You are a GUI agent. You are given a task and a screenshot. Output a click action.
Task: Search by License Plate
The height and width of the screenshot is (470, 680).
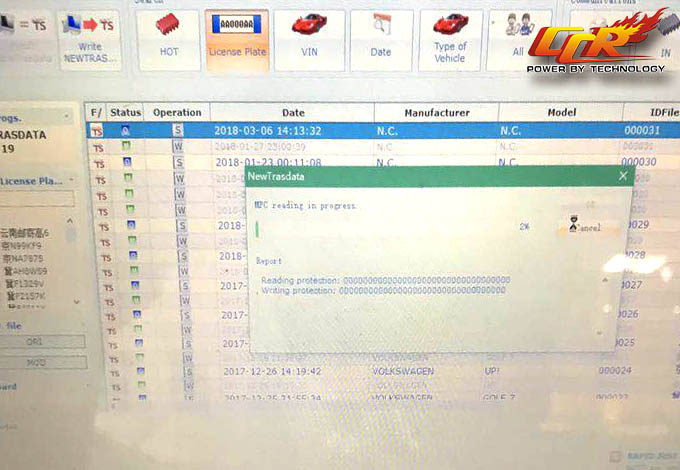(237, 40)
